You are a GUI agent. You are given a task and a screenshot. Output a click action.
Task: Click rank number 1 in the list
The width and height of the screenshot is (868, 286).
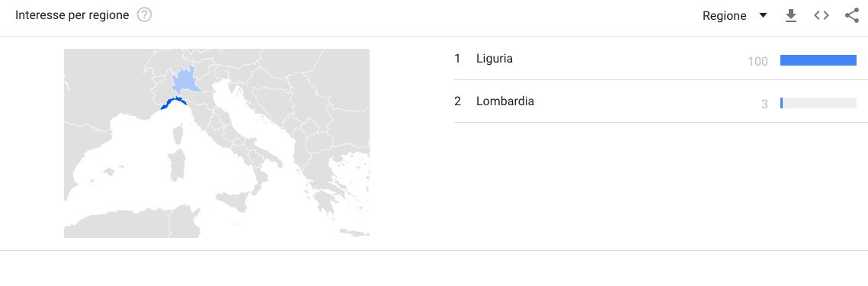(457, 58)
